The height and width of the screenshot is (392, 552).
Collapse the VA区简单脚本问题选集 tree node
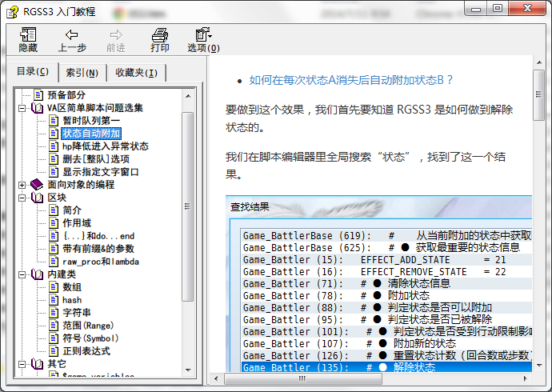click(x=22, y=108)
